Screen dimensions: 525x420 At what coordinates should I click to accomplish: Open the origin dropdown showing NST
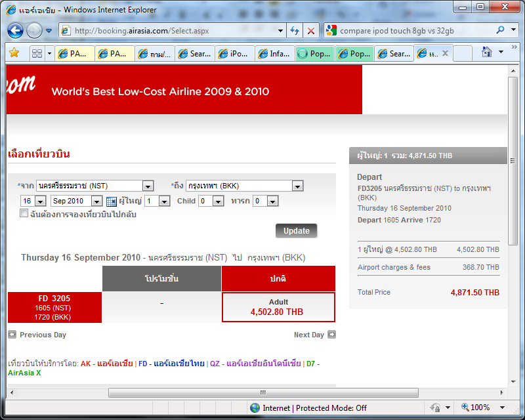[94, 186]
